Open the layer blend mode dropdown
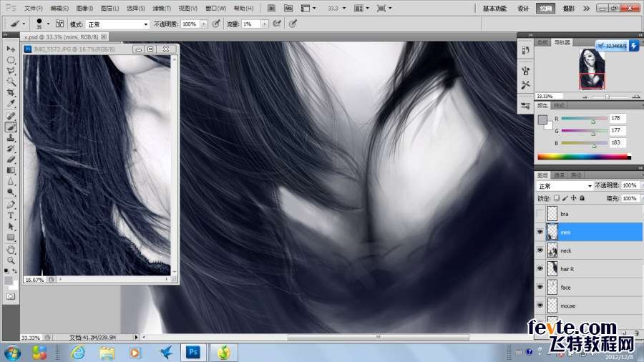 tap(565, 186)
